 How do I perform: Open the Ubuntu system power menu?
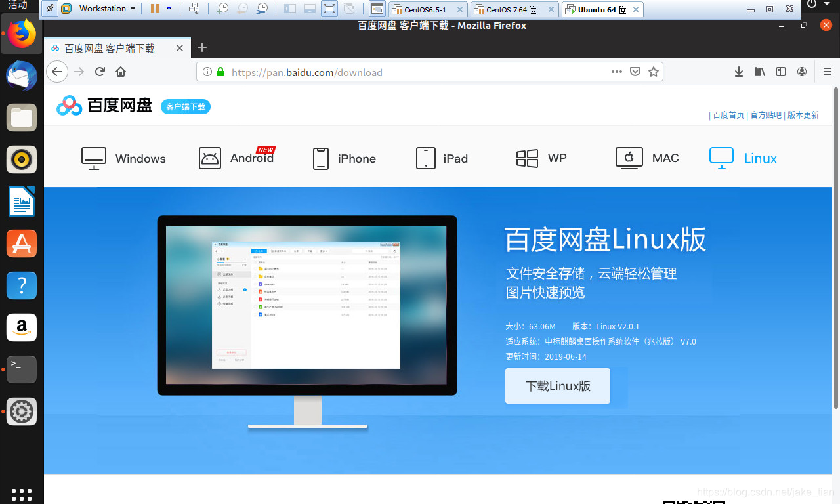(820, 5)
